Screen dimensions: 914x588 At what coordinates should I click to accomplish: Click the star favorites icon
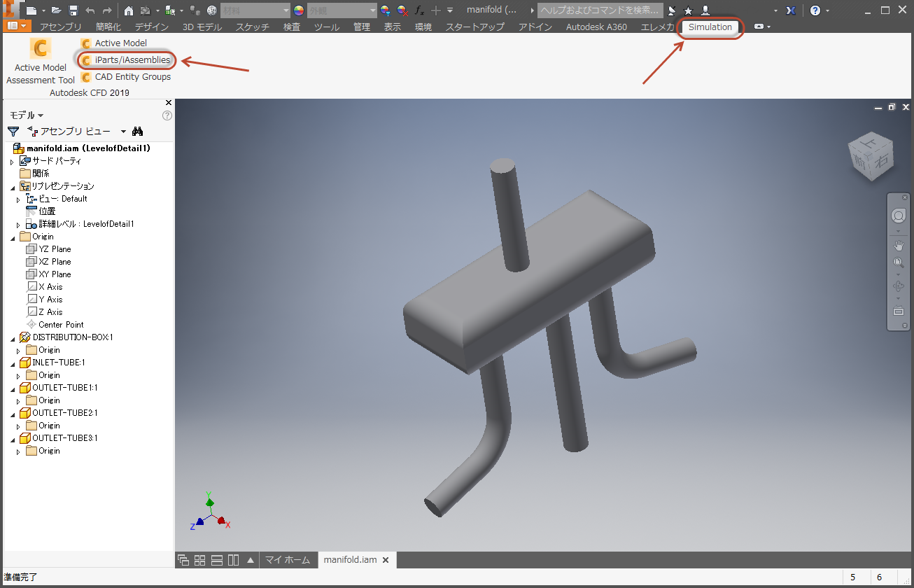coord(688,10)
